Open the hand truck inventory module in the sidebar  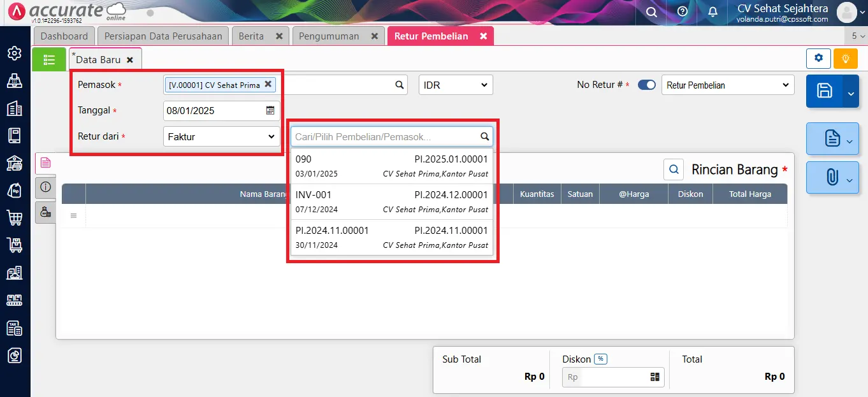pyautogui.click(x=15, y=245)
